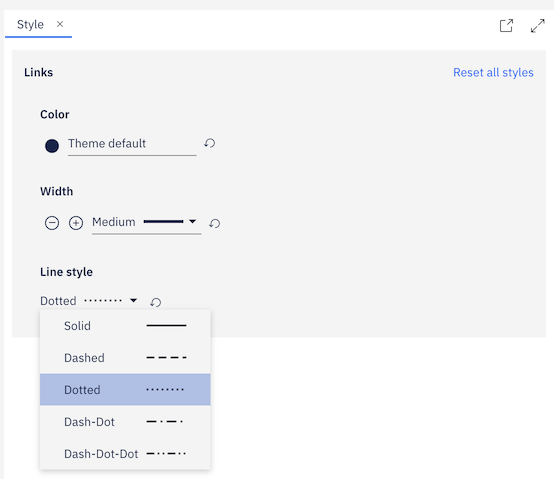554x479 pixels.
Task: Close the Style tab
Action: (x=60, y=24)
